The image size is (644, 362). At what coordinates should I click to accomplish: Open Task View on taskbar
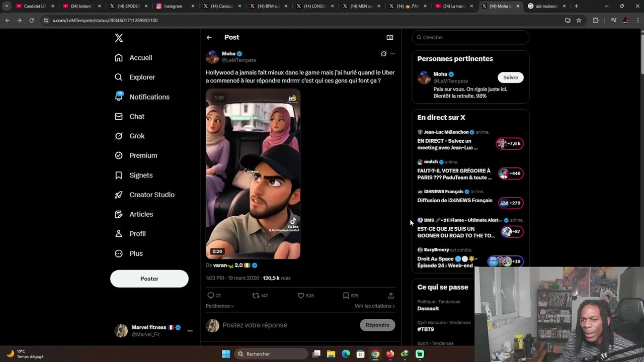click(x=316, y=354)
